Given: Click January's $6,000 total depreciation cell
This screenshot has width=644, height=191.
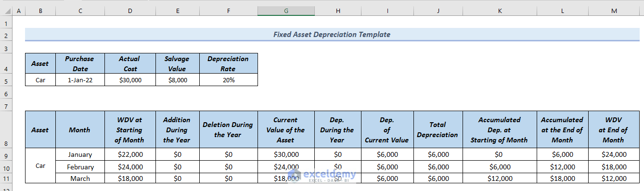Looking at the screenshot, I should coord(438,155).
